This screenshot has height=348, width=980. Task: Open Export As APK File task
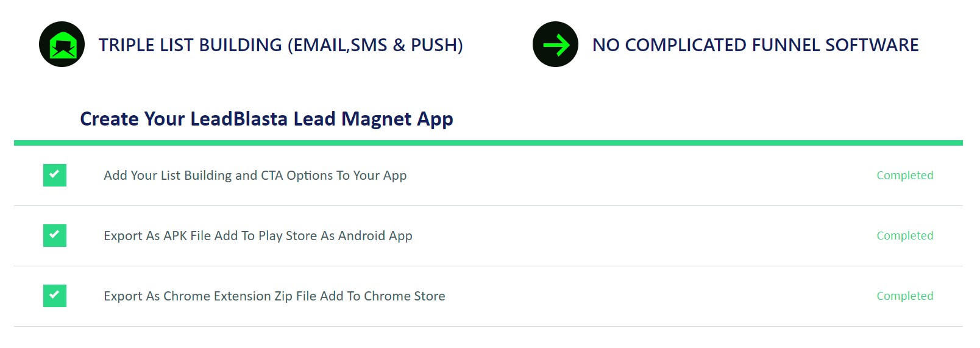click(258, 236)
